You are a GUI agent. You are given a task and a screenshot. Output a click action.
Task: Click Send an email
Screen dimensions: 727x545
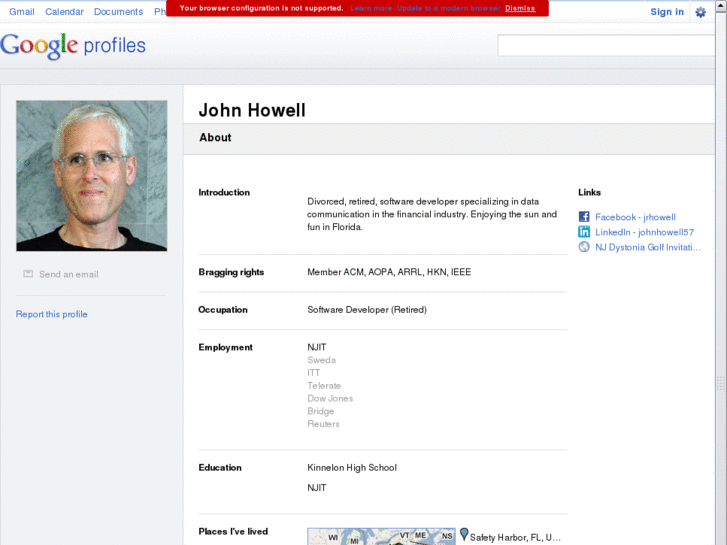(x=69, y=274)
